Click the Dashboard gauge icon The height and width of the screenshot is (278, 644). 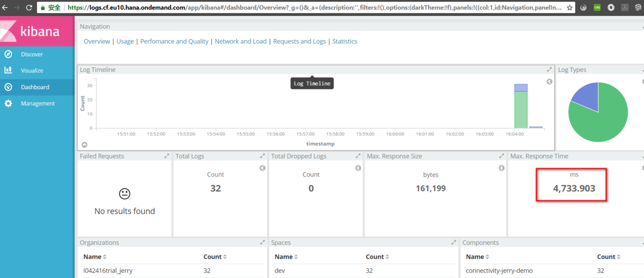pyautogui.click(x=8, y=87)
